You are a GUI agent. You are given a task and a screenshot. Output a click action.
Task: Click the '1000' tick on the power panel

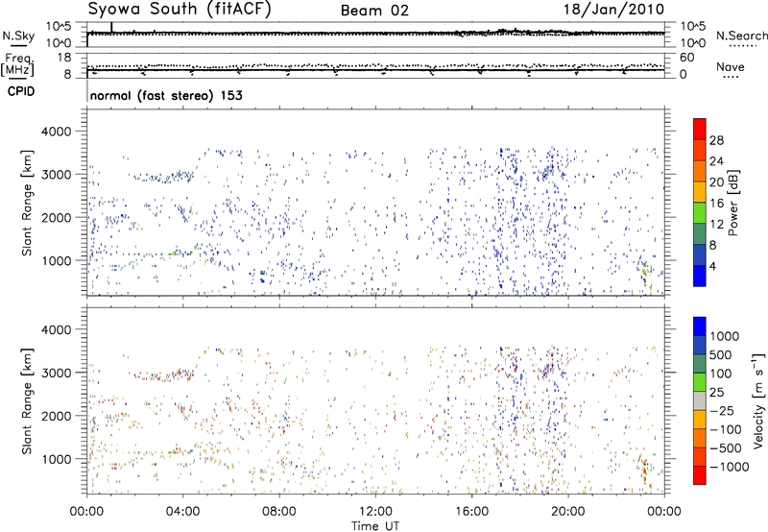pos(57,260)
